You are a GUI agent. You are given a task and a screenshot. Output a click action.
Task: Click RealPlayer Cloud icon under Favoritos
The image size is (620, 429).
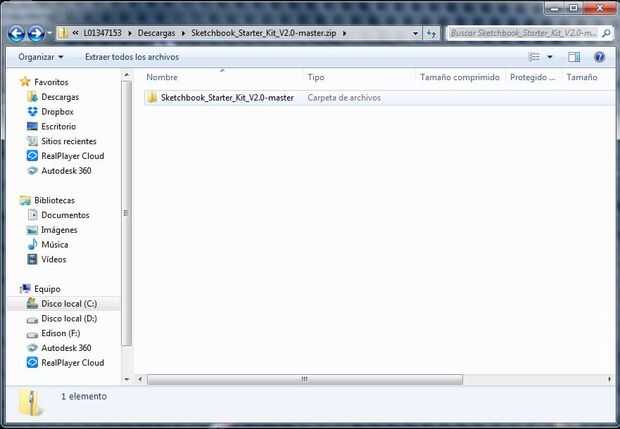[x=32, y=156]
